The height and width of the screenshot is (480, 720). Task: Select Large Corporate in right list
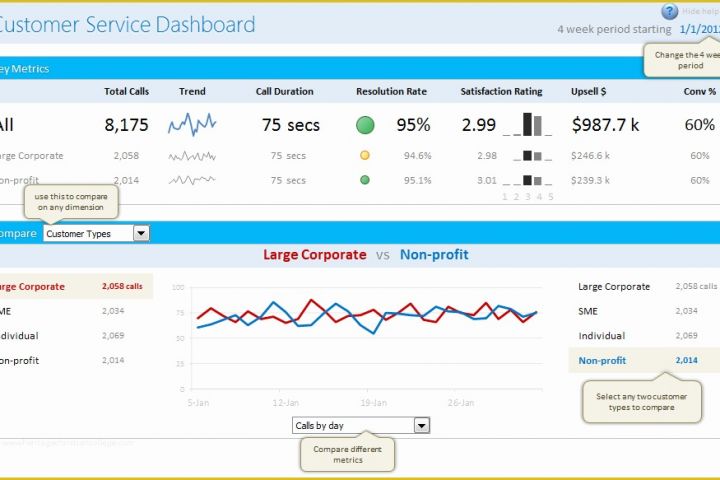click(644, 287)
